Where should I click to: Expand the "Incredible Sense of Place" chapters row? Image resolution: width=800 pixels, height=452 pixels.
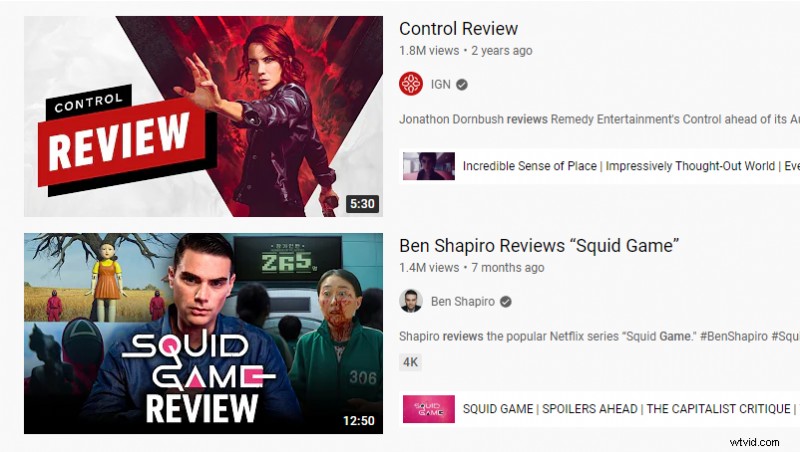coord(599,166)
